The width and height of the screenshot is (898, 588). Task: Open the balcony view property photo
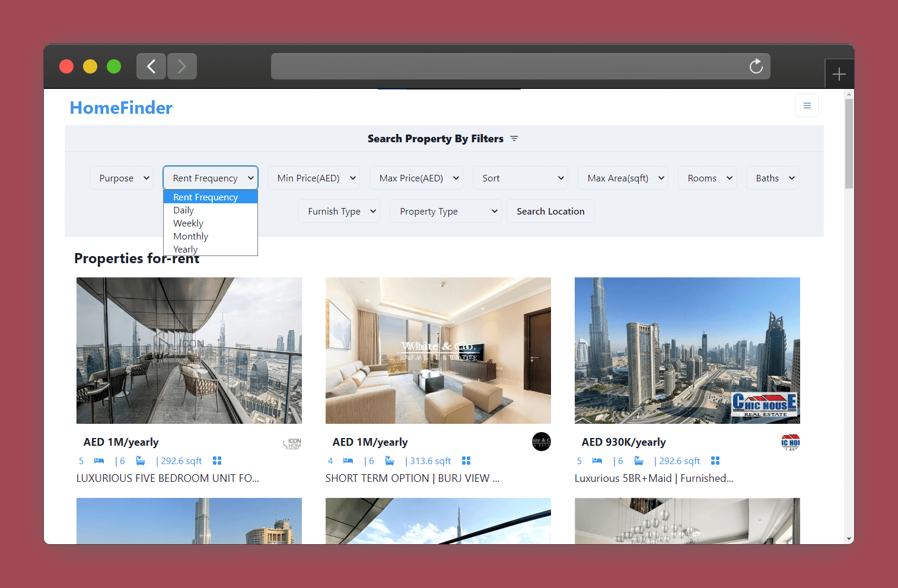(x=189, y=350)
